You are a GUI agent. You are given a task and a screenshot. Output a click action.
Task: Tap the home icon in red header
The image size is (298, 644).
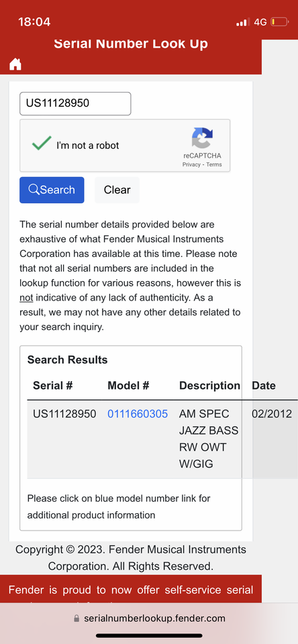click(15, 64)
